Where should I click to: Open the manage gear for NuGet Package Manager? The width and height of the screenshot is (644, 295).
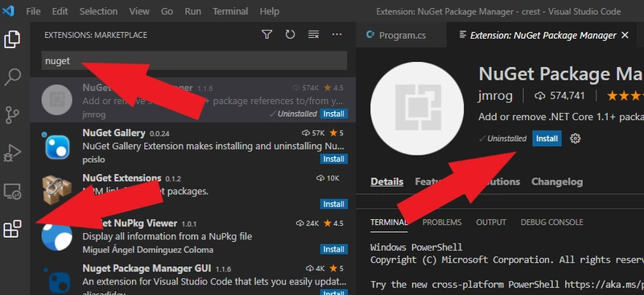(x=575, y=139)
